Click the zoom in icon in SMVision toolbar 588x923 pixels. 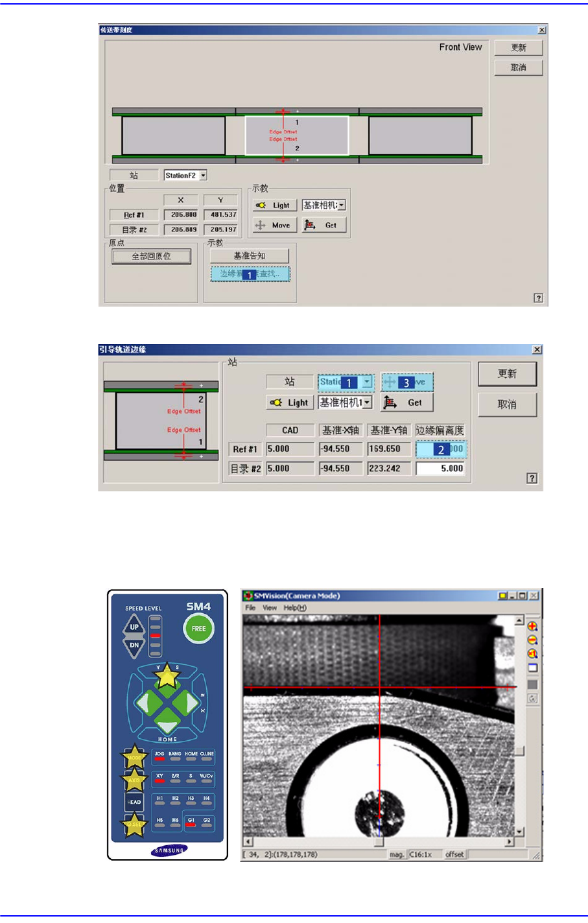coord(532,626)
